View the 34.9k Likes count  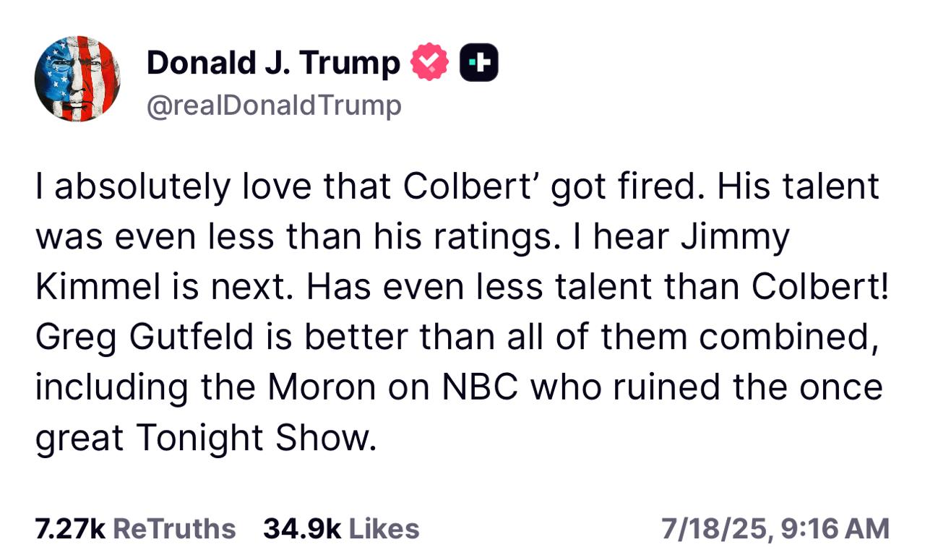pyautogui.click(x=302, y=529)
